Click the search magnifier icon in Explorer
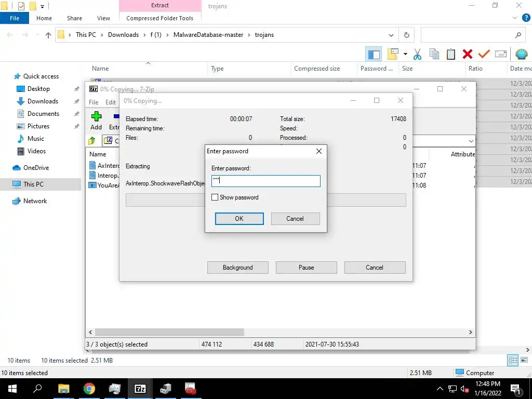This screenshot has height=399, width=532. pyautogui.click(x=518, y=35)
